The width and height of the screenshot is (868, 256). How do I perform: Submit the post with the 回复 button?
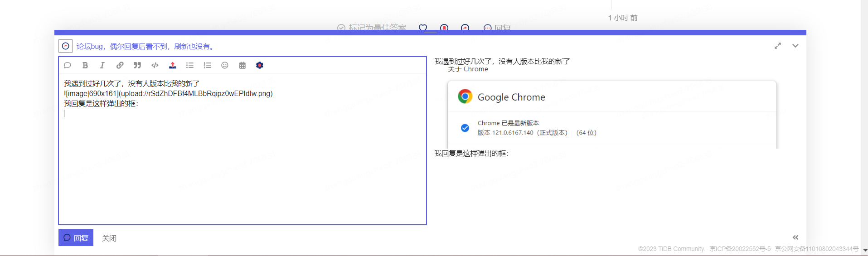76,237
